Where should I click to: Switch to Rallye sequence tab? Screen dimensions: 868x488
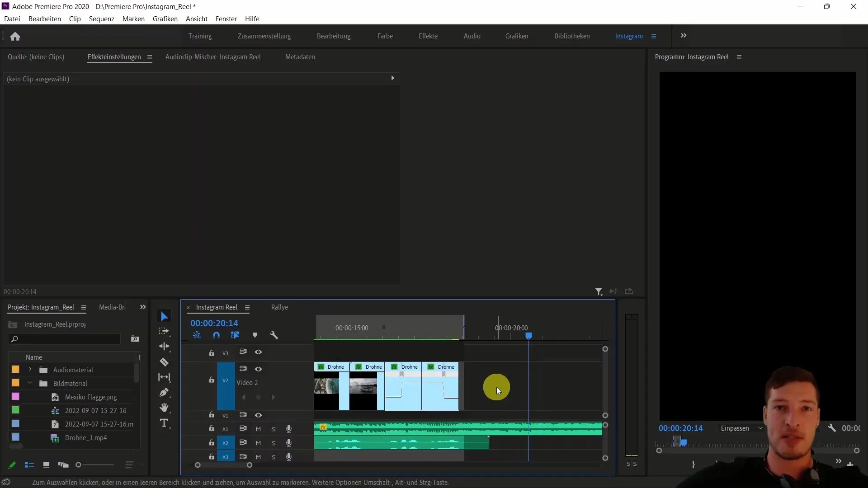point(279,307)
